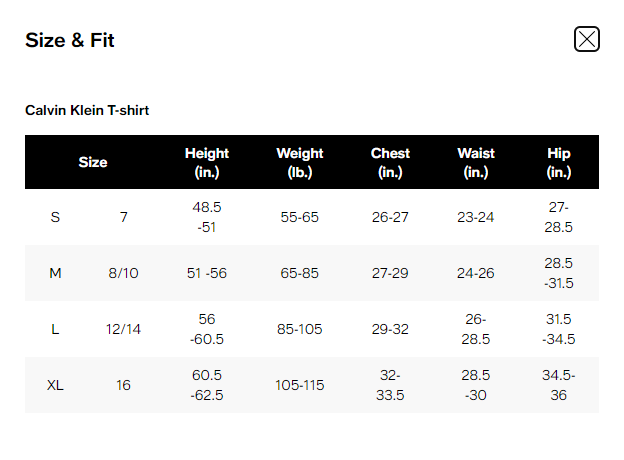Click the Height (in.) column header
The height and width of the screenshot is (460, 624).
207,162
